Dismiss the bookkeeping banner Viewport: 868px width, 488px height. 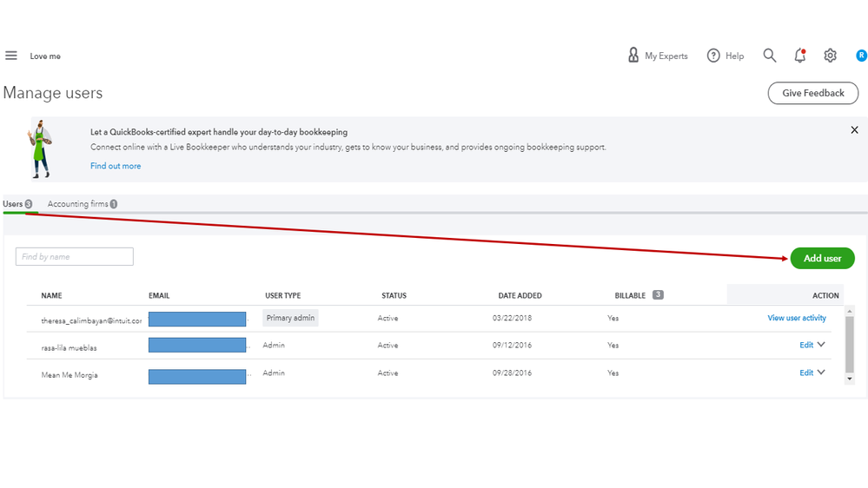[854, 130]
